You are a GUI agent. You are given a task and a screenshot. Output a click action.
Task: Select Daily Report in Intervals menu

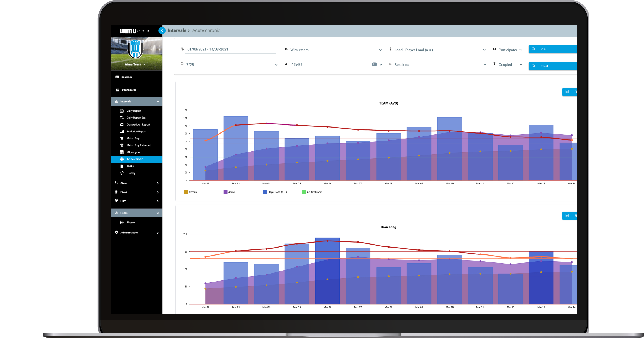[134, 111]
